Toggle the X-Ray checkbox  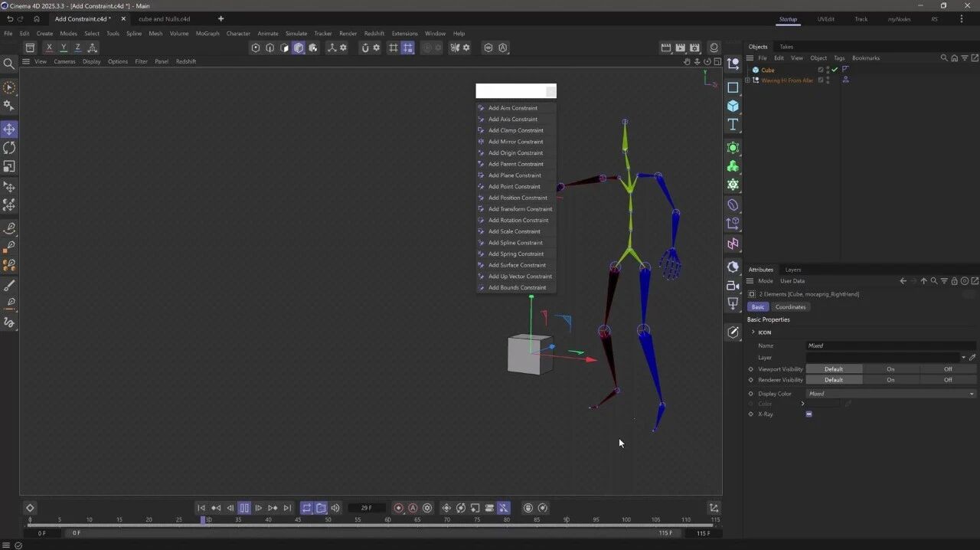click(808, 414)
